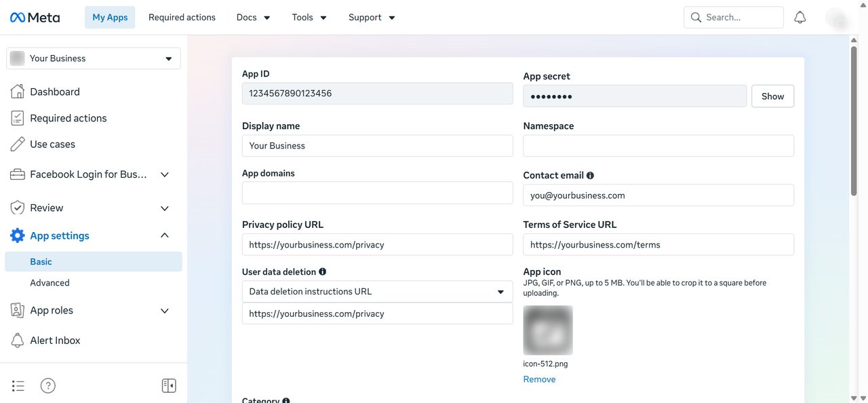
Task: Click the search magnifier icon
Action: click(x=696, y=18)
